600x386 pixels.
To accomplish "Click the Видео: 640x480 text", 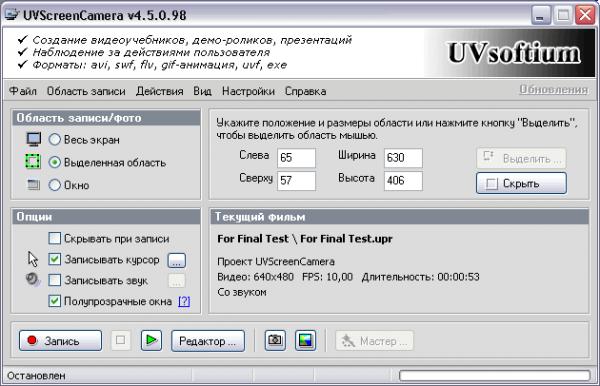I will click(x=255, y=277).
